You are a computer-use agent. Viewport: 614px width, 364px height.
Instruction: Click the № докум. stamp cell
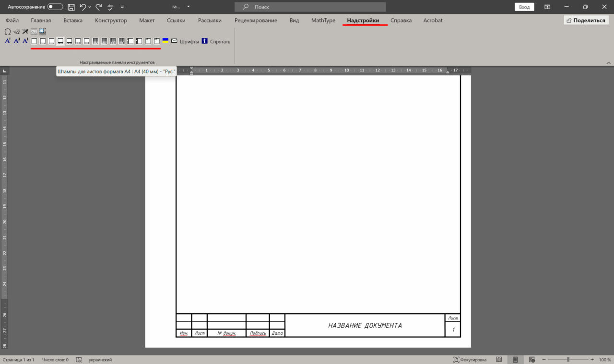point(226,333)
